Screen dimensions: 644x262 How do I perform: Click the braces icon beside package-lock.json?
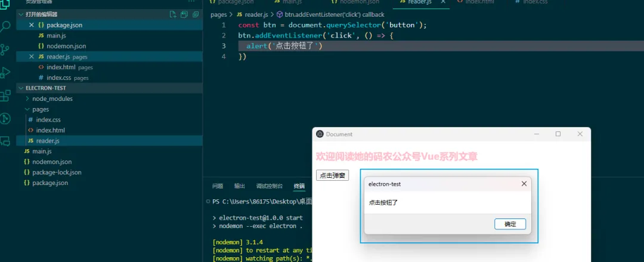pyautogui.click(x=27, y=172)
